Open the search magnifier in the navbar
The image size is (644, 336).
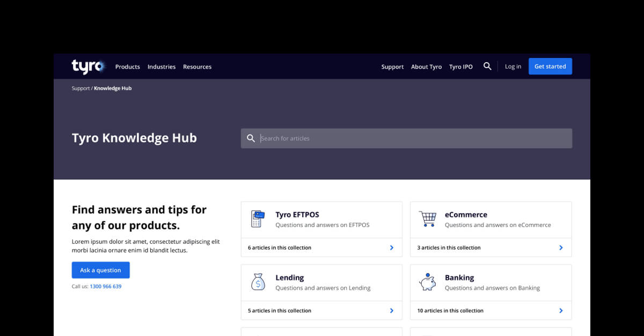coord(487,66)
